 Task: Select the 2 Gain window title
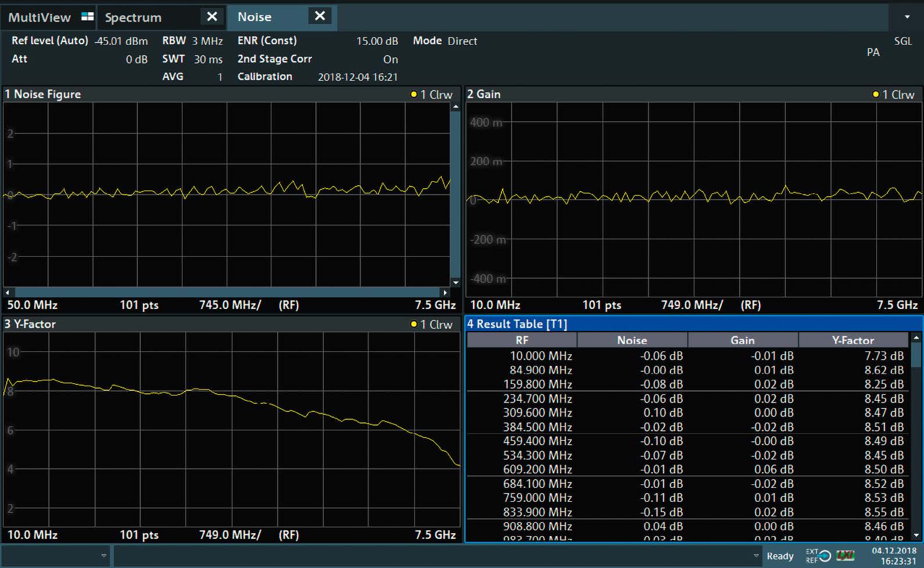click(484, 94)
